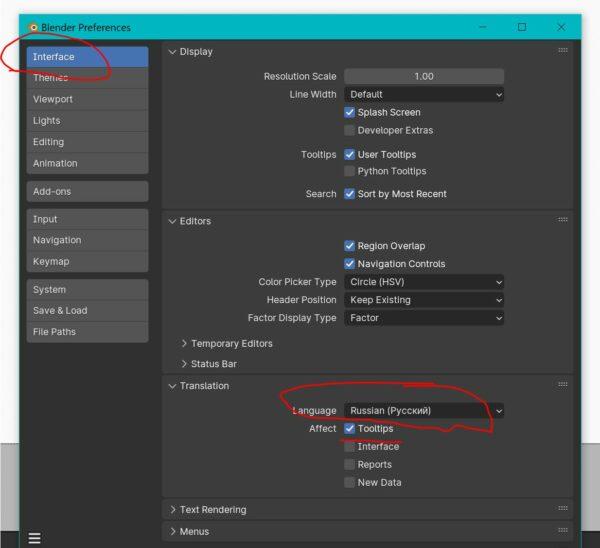Open the Save & Load section
This screenshot has height=548, width=600.
88,311
